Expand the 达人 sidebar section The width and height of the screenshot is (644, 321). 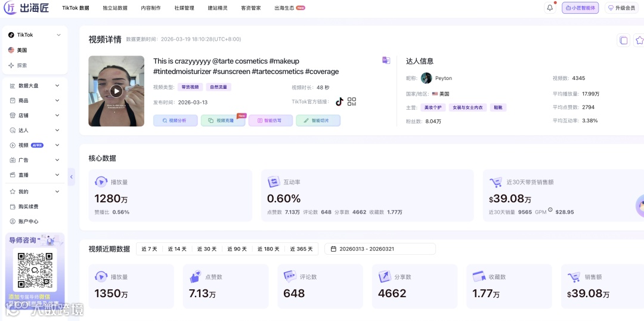click(35, 130)
